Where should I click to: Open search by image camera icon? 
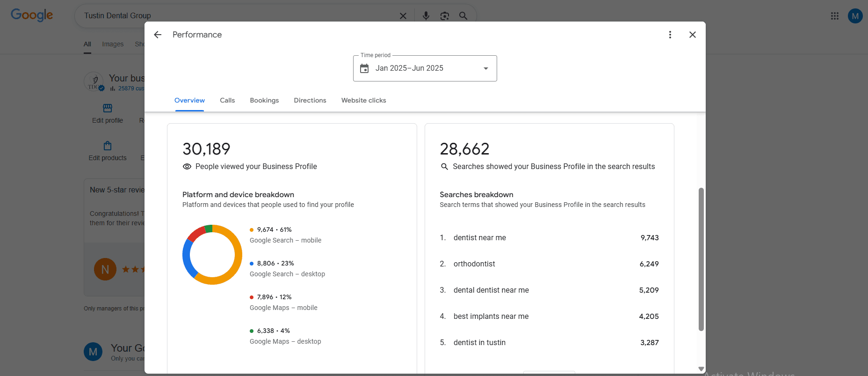coord(445,16)
